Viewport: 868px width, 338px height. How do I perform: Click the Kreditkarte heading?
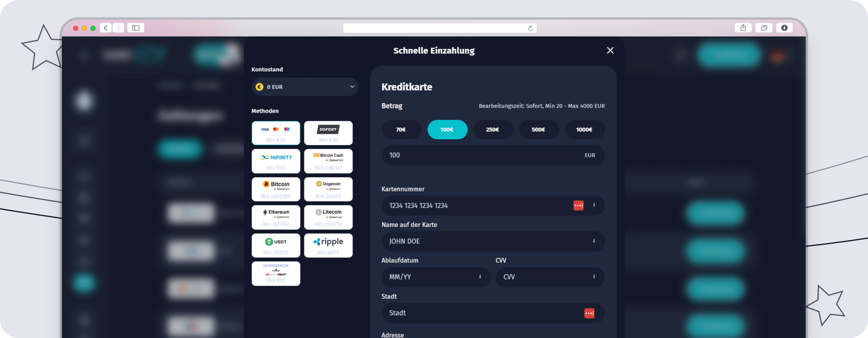coord(407,87)
